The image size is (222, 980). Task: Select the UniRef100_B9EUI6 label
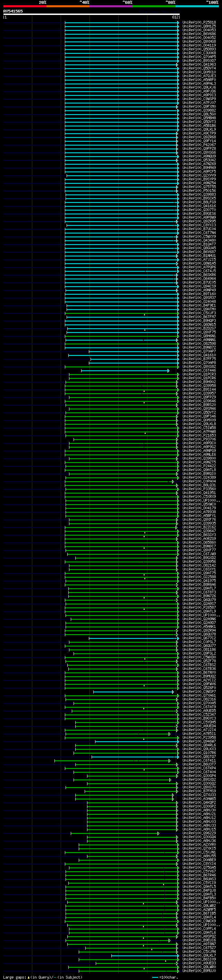199,940
